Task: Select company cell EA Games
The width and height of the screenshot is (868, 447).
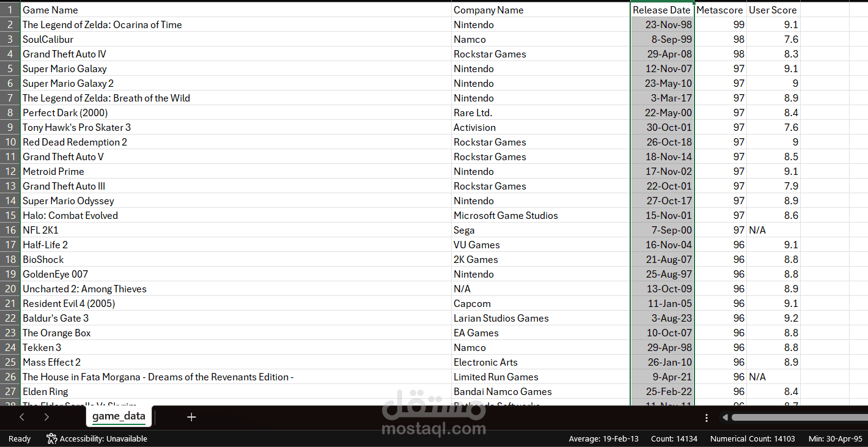Action: pos(541,333)
